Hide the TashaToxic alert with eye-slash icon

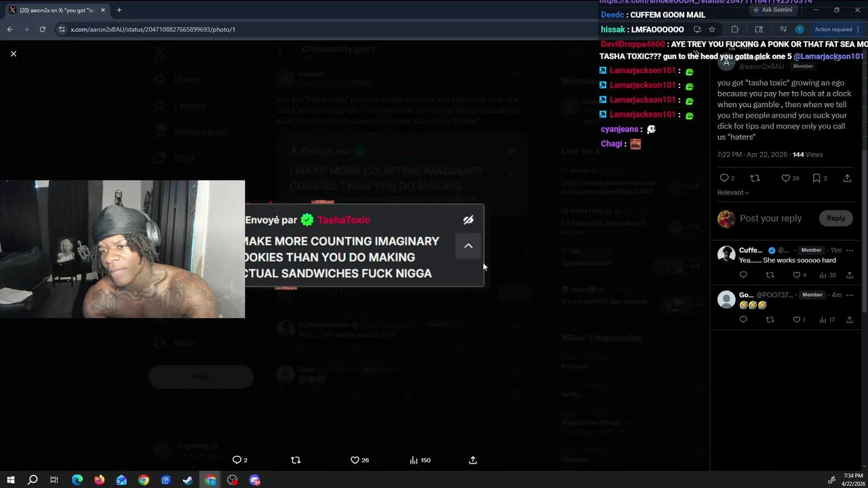468,220
